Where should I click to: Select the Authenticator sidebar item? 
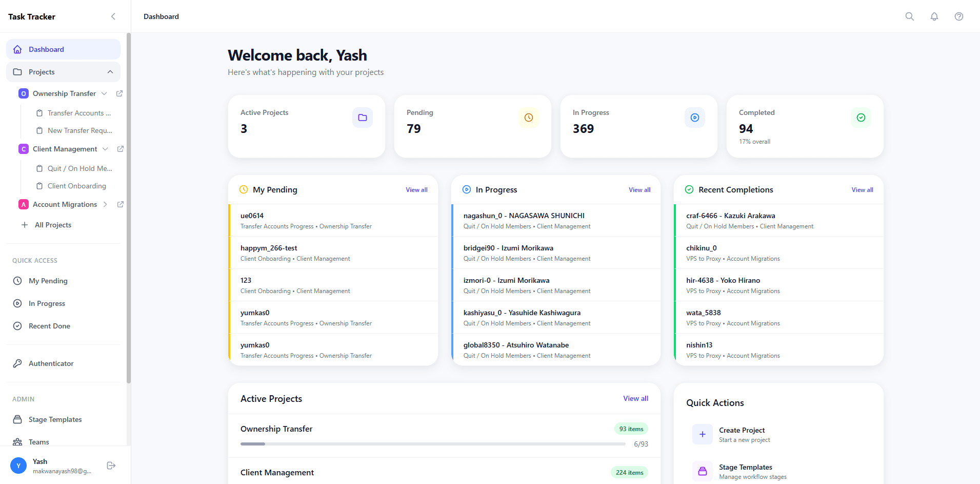[x=50, y=363]
